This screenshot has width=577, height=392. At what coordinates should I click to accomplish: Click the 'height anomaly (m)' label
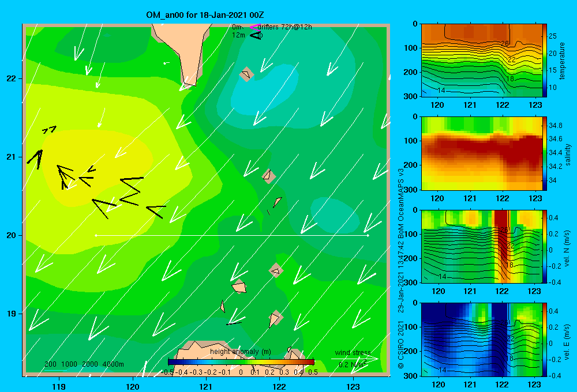coord(241,352)
